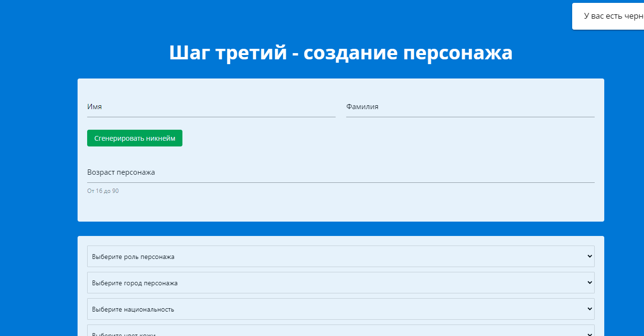Click the underline beneath the Фамилия field
Image resolution: width=644 pixels, height=336 pixels.
tap(470, 117)
